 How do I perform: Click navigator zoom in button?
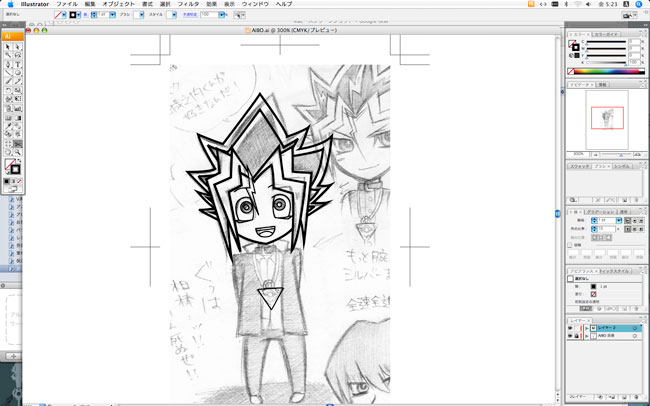tap(638, 154)
